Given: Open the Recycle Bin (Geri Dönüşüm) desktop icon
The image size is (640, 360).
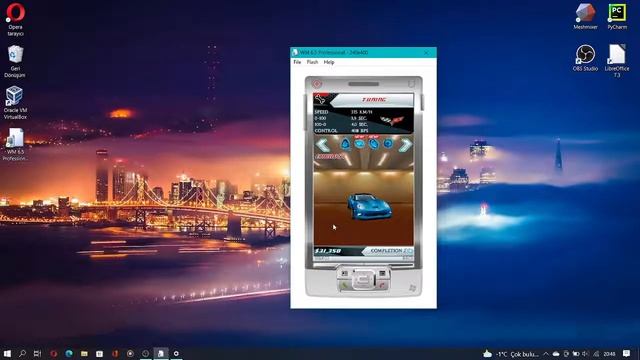Looking at the screenshot, I should coord(16,61).
